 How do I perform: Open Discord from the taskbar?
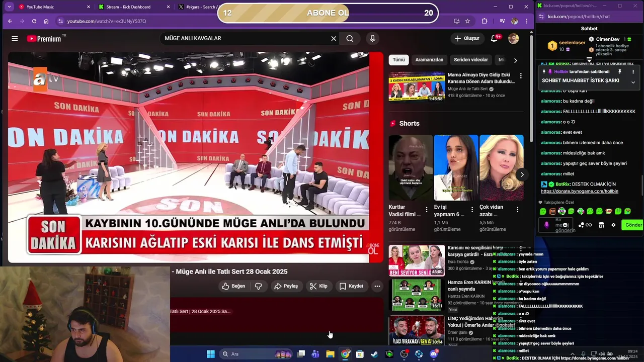pos(434,354)
